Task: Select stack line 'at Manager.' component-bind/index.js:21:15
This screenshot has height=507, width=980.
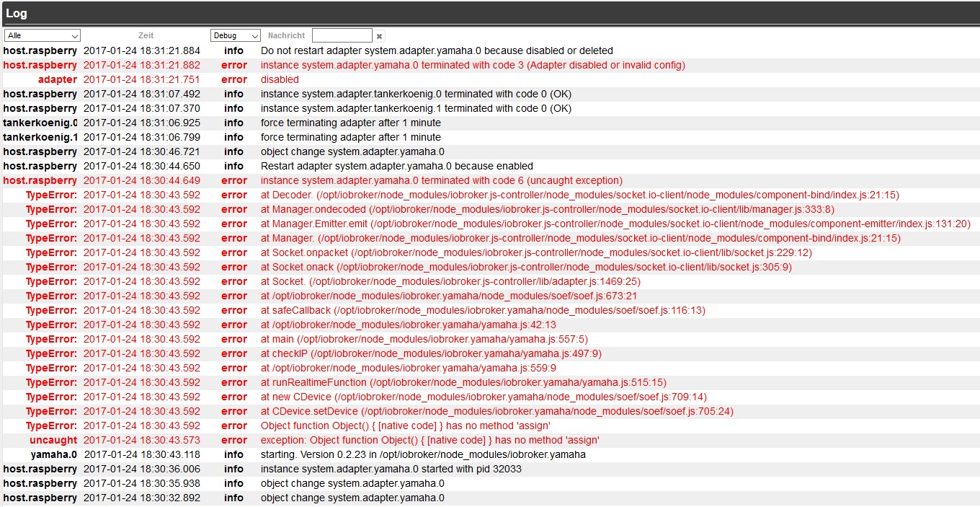Action: click(581, 239)
